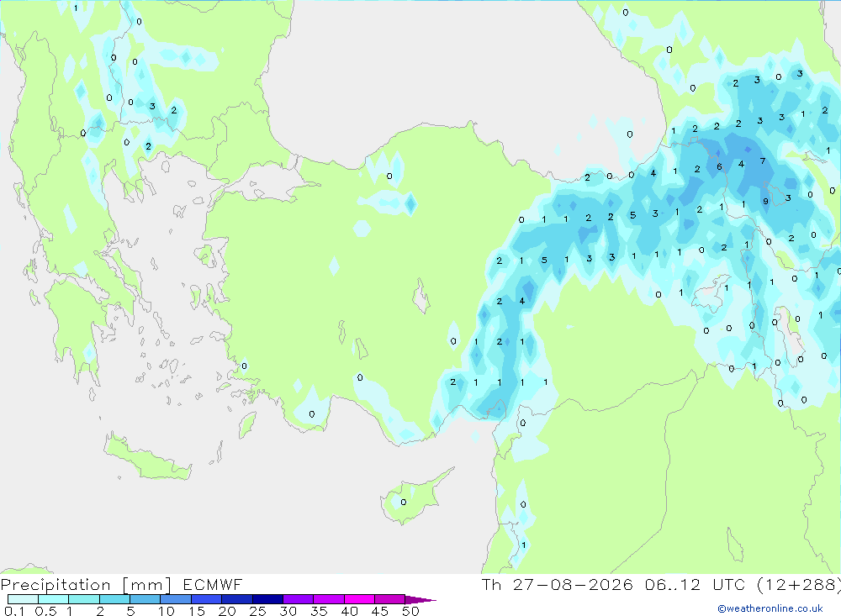
Task: Click the '6' precipitation value on map
Action: [x=719, y=166]
